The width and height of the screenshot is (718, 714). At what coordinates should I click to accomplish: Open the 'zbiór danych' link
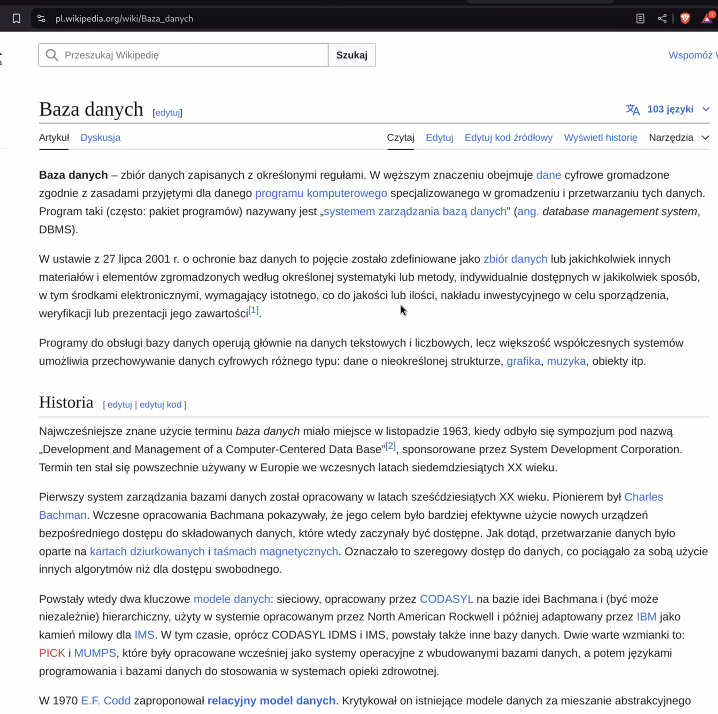tap(515, 259)
